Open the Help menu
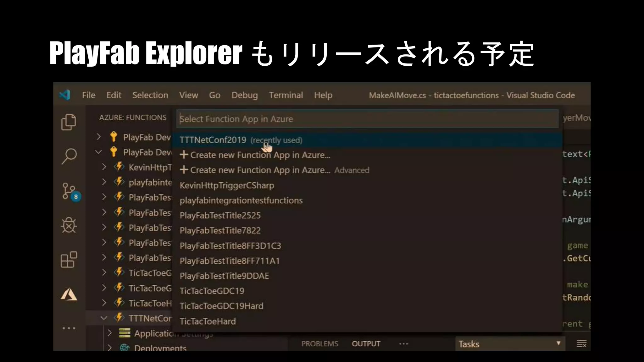The height and width of the screenshot is (362, 644). 323,95
